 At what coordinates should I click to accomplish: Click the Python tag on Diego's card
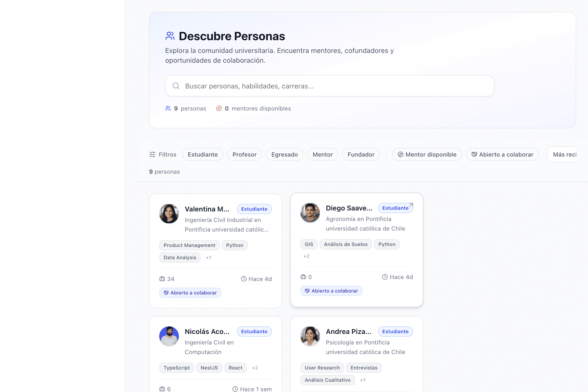pos(387,244)
